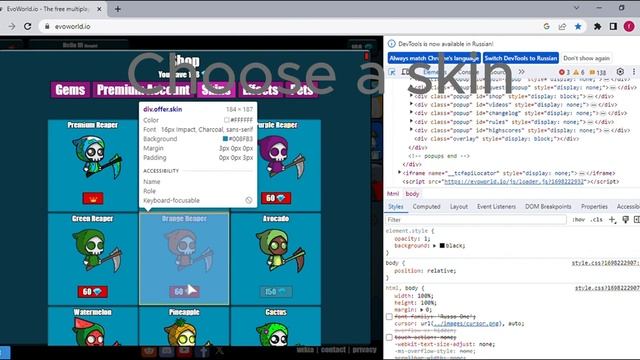Screen dimensions: 640x360
Task: Toggle rendering emulations paintbrush icon
Action: tap(625, 220)
